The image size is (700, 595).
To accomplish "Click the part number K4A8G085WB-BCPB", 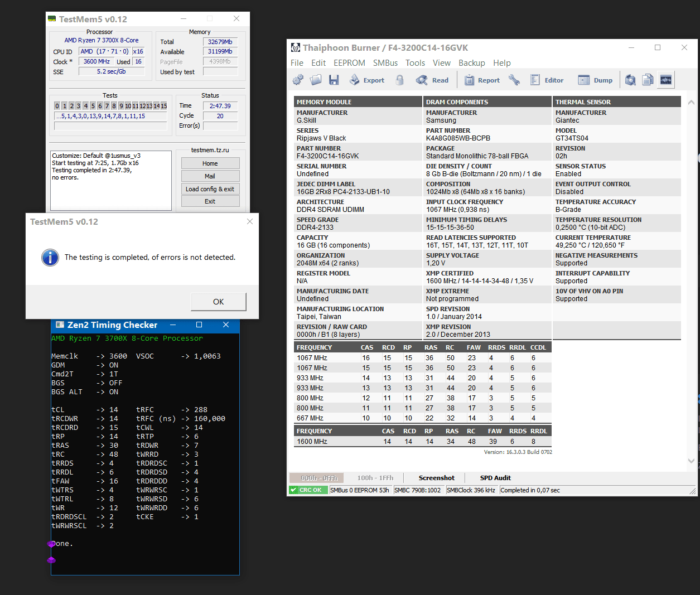I will (458, 138).
